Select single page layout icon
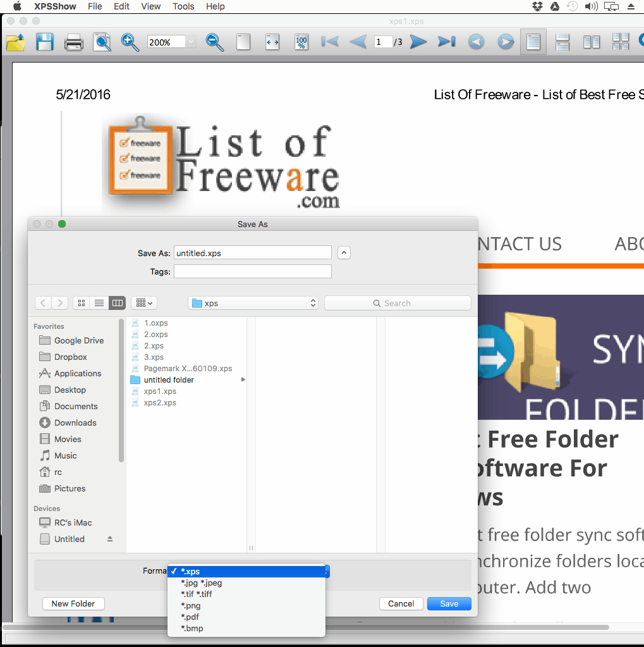 [x=533, y=42]
